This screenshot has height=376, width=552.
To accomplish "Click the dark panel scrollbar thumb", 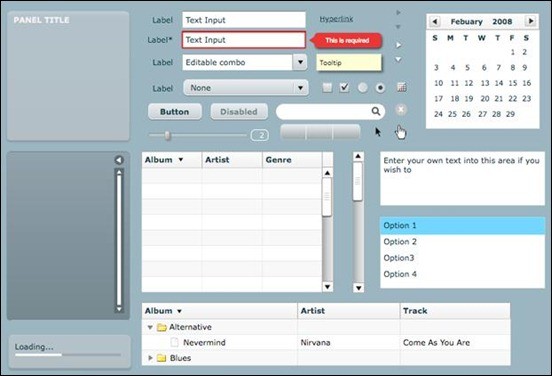I will [119, 240].
